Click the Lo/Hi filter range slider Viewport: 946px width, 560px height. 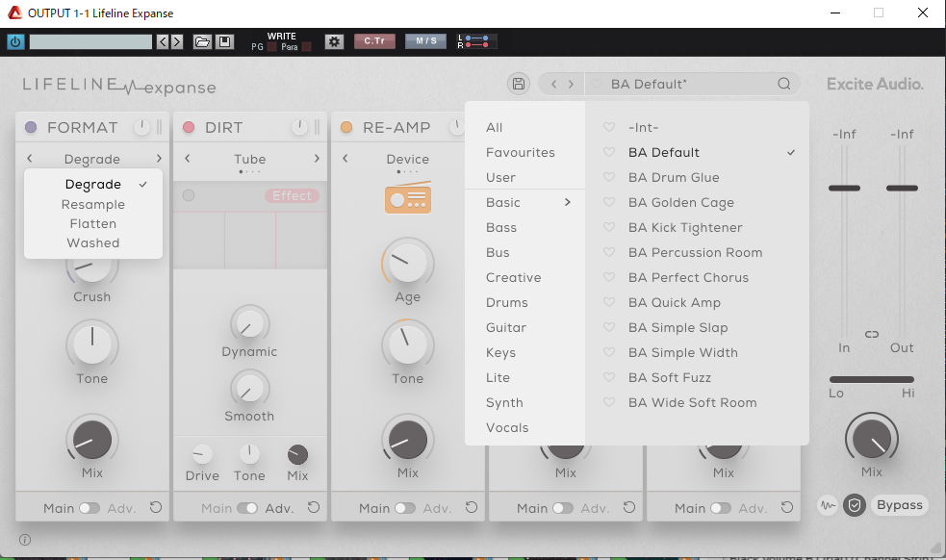click(x=872, y=379)
